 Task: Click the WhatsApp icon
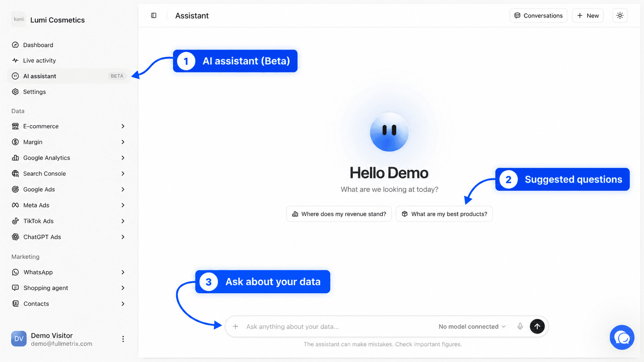(15, 272)
